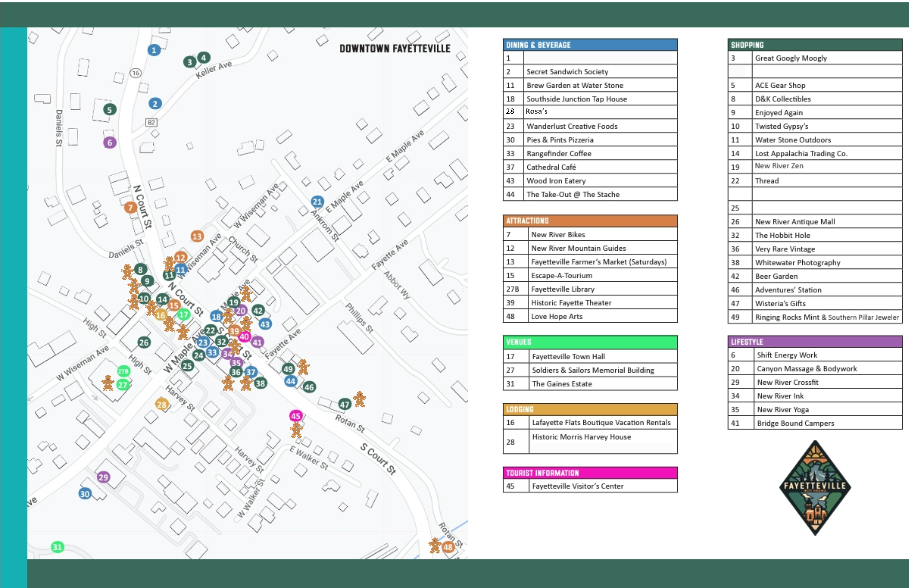Click purple map marker 6
The image size is (909, 588).
(110, 142)
